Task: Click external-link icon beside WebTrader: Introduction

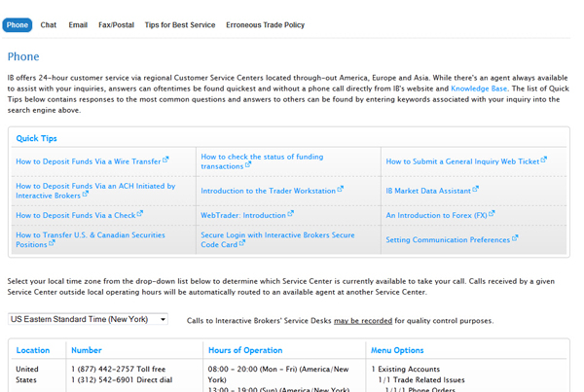Action: coord(290,213)
